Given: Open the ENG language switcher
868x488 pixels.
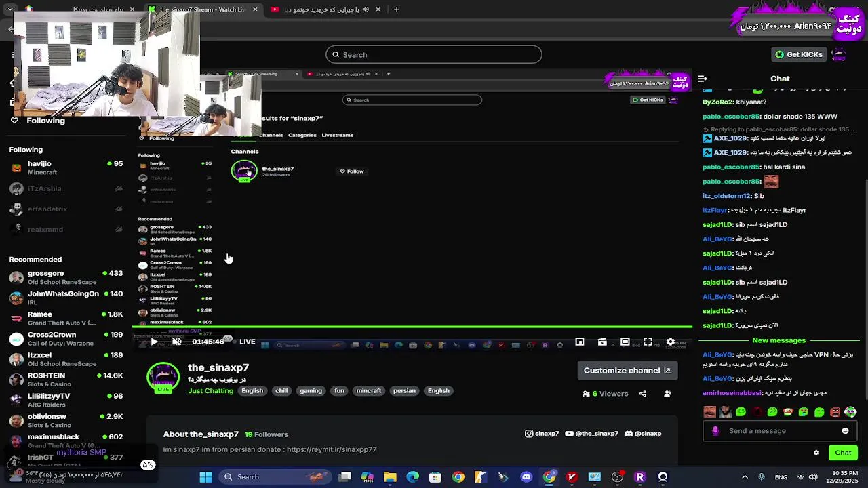Looking at the screenshot, I should [x=781, y=477].
